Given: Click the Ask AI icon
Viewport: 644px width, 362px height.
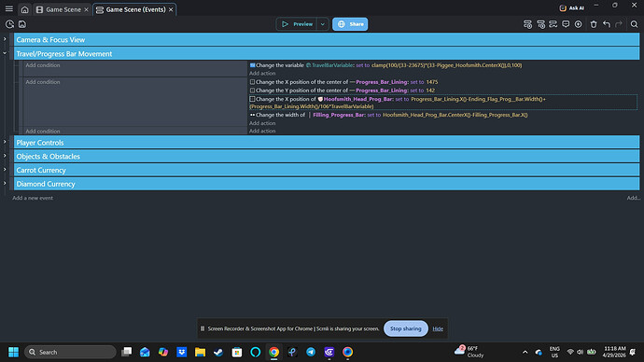Looking at the screenshot, I should pos(563,7).
